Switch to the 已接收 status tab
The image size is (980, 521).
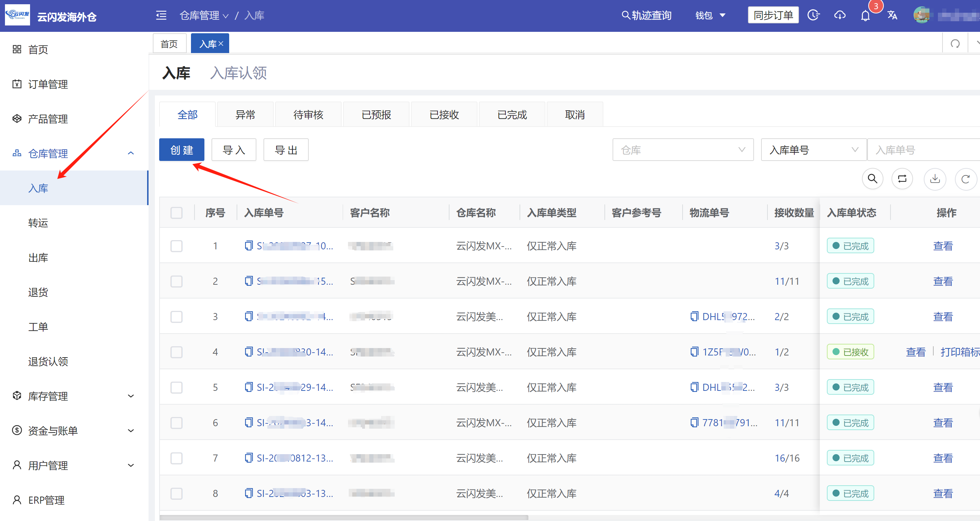pos(444,115)
